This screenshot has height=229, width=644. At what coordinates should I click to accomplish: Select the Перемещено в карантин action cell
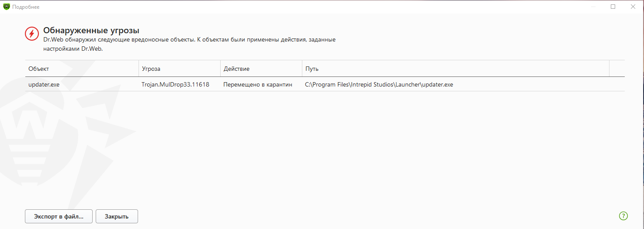coord(261,84)
